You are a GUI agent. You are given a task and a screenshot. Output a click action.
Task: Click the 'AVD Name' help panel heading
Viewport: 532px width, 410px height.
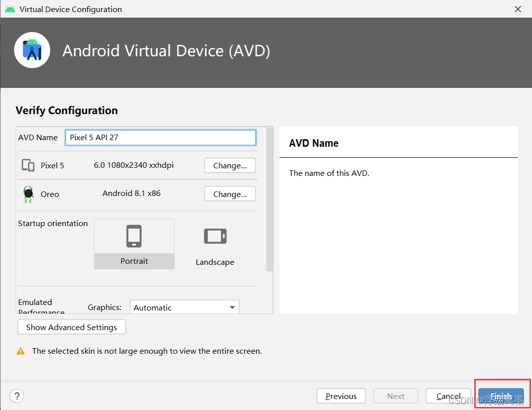(314, 143)
